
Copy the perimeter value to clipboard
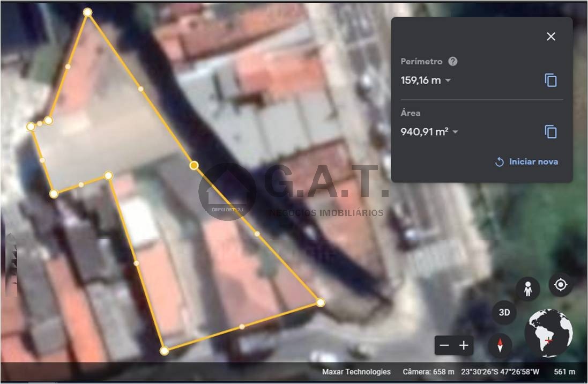(x=550, y=80)
